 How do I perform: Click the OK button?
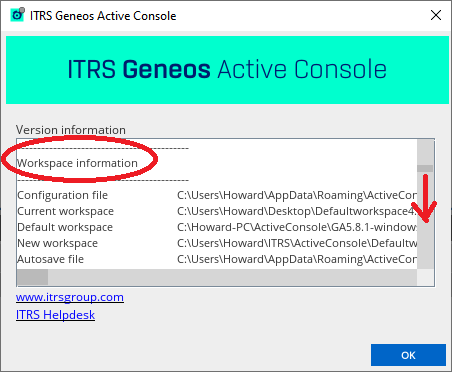(408, 355)
